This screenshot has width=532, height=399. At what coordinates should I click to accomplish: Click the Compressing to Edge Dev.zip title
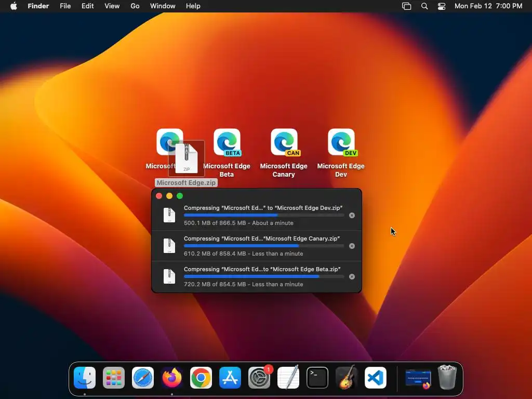pos(263,208)
